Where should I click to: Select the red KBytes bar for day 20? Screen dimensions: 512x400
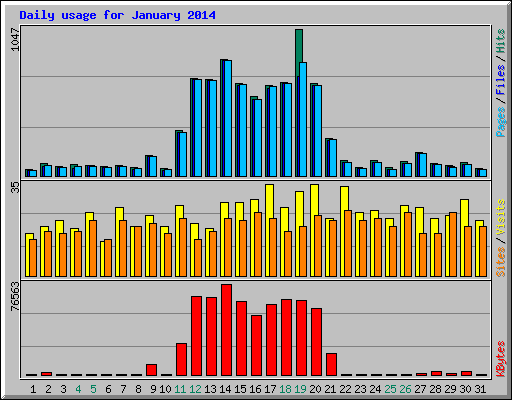[x=317, y=342]
